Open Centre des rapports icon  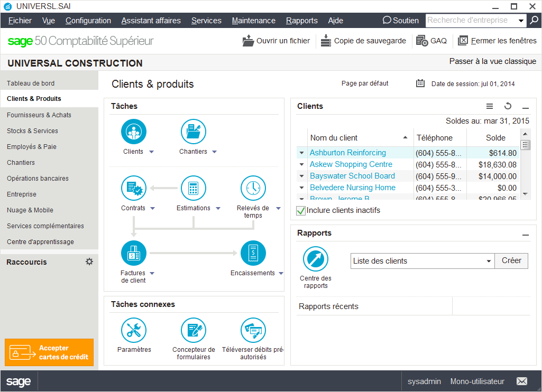tap(316, 259)
